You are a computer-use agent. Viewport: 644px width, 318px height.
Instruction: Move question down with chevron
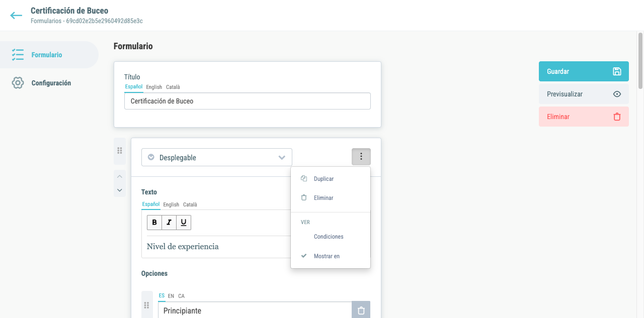[x=120, y=190]
